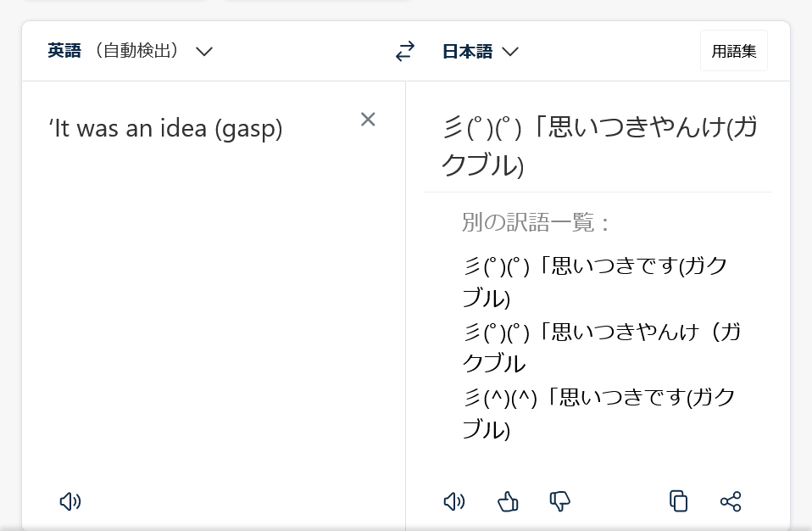Click the chevron next to 自動検出

tap(204, 52)
